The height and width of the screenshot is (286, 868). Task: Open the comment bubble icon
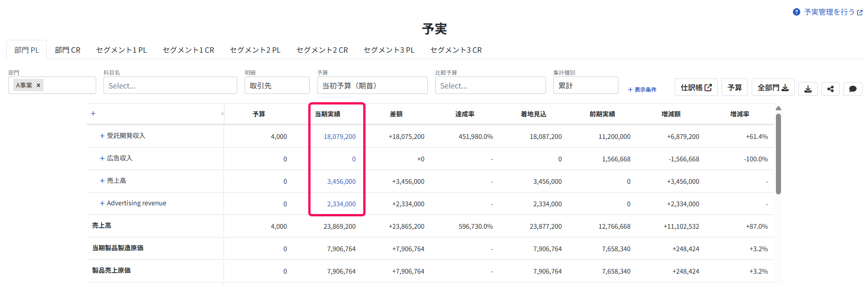tap(853, 89)
